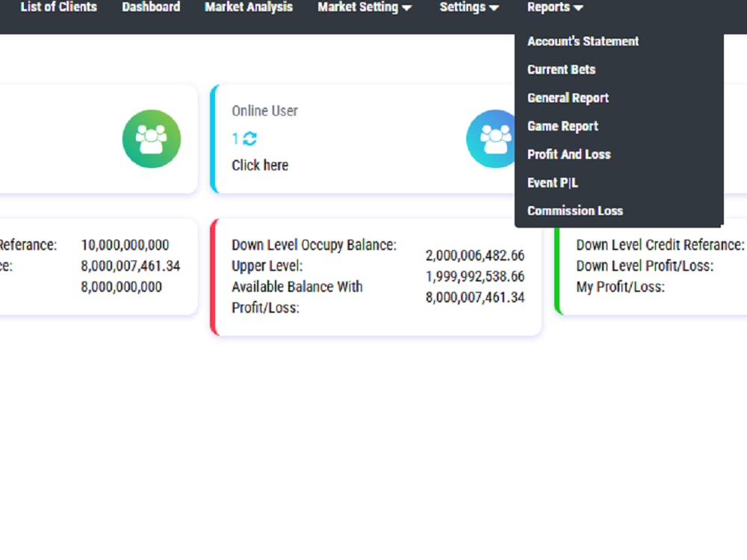Select the value 8,000,000,000
This screenshot has height=560, width=747.
coord(122,287)
